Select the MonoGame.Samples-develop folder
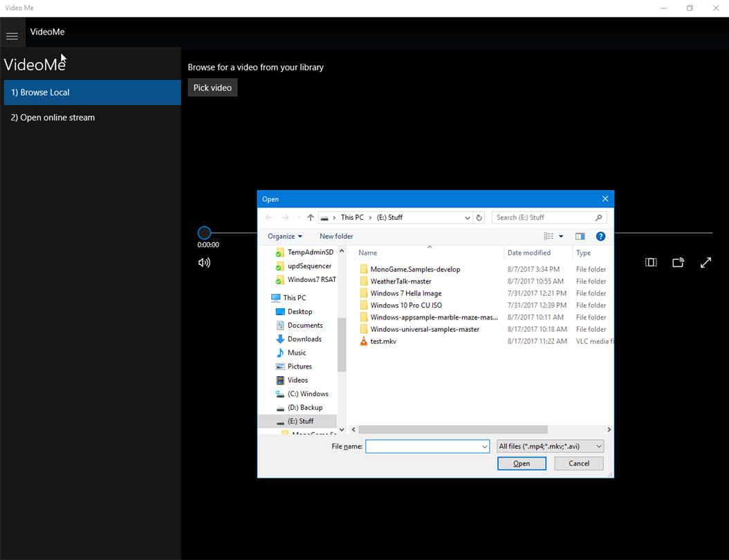Viewport: 729px width, 560px height. pyautogui.click(x=415, y=269)
